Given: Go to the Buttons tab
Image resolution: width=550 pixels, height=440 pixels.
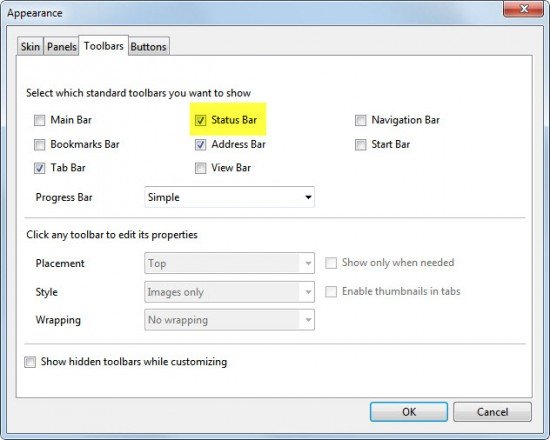Looking at the screenshot, I should (x=148, y=46).
